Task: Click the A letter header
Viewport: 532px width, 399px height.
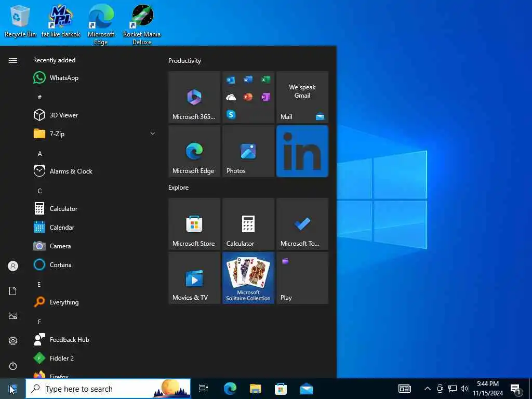Action: click(x=39, y=153)
